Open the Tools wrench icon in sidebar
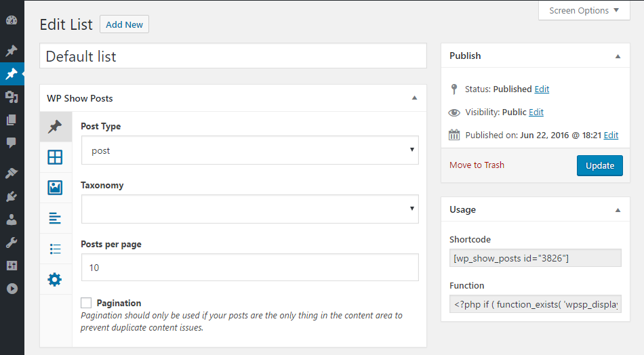Viewport: 644px width, 355px height. (x=12, y=243)
